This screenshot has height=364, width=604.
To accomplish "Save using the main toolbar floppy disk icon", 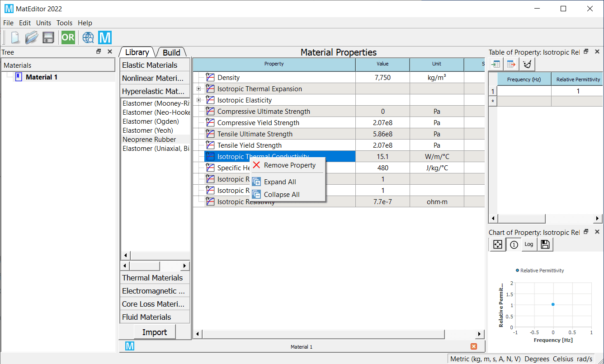I will (48, 37).
